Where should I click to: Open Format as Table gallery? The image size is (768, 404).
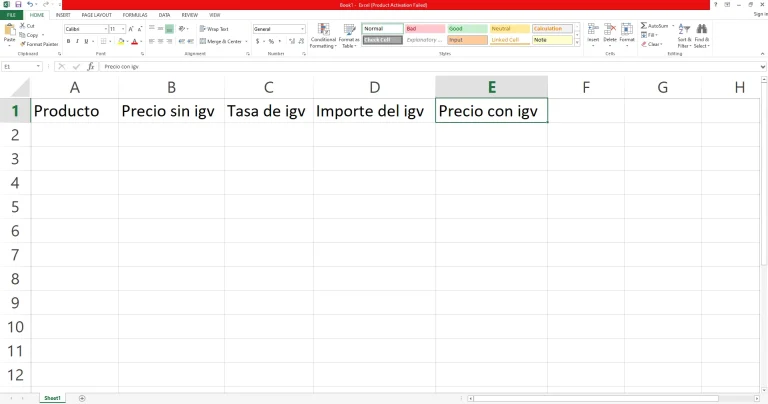349,35
